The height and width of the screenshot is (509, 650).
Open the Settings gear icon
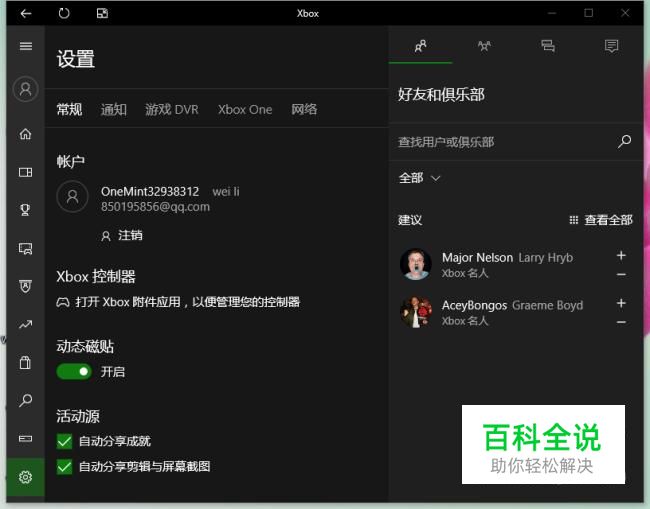(x=26, y=477)
